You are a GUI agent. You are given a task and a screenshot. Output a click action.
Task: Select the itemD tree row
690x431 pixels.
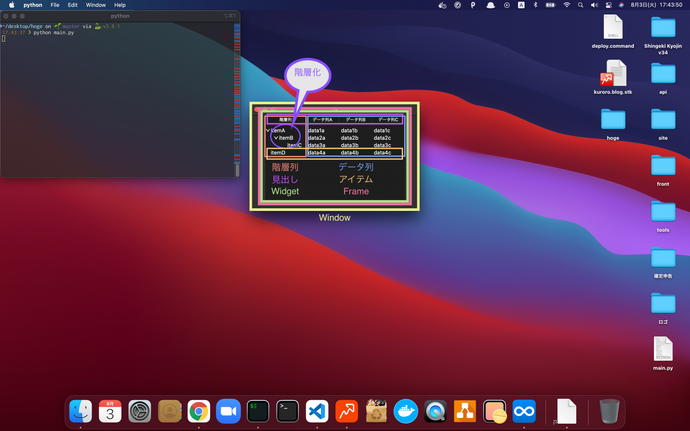[x=334, y=152]
